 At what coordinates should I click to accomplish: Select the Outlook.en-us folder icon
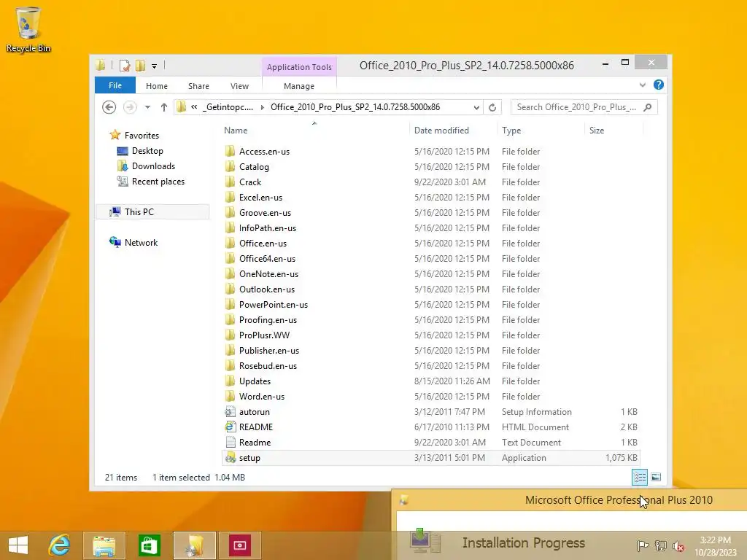click(x=230, y=289)
